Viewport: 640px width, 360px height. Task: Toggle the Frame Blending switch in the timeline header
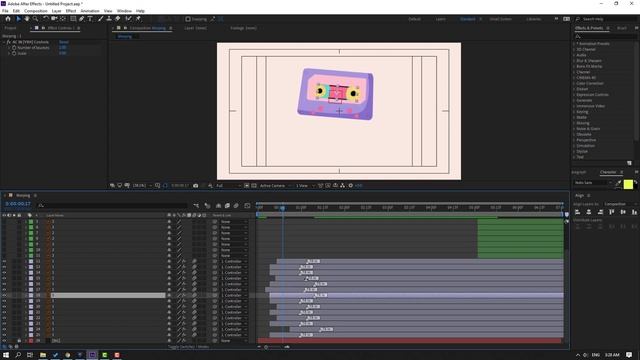click(227, 206)
